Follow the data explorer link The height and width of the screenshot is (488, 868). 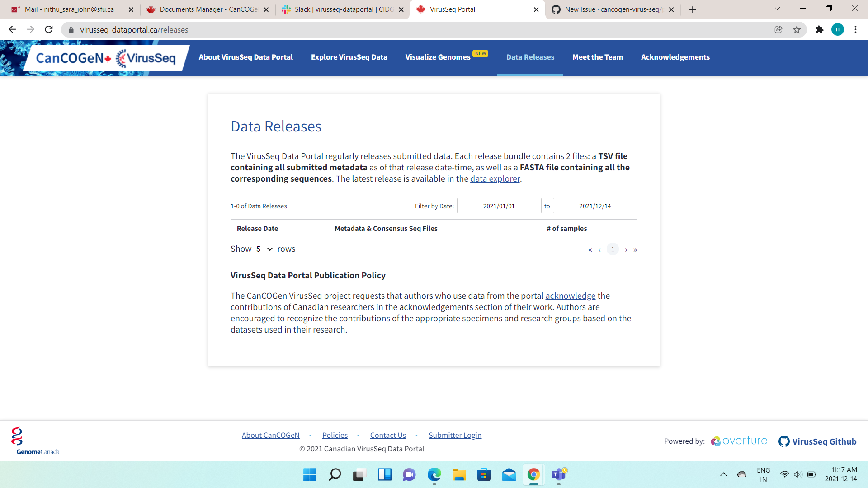click(x=495, y=178)
